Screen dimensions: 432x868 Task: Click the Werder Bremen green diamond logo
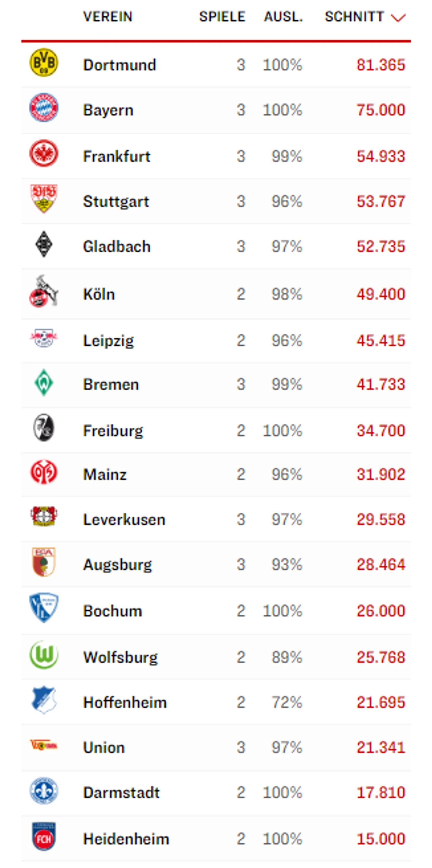[44, 382]
